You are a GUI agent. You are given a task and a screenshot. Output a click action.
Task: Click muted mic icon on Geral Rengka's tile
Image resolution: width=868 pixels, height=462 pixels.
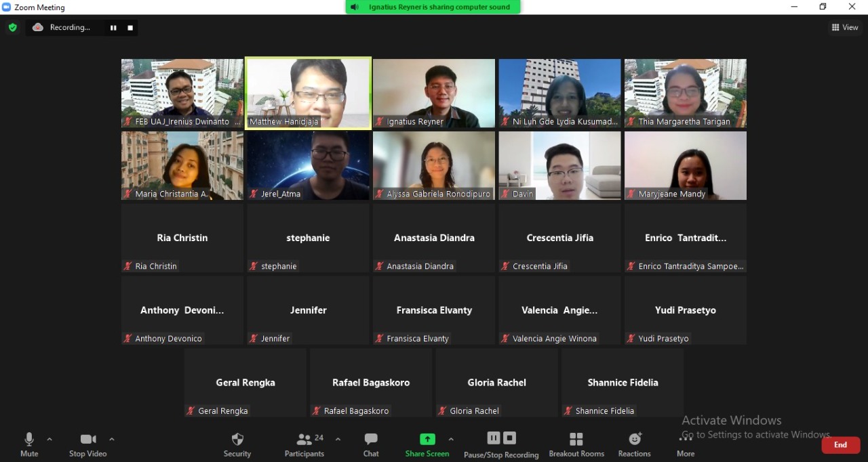191,411
